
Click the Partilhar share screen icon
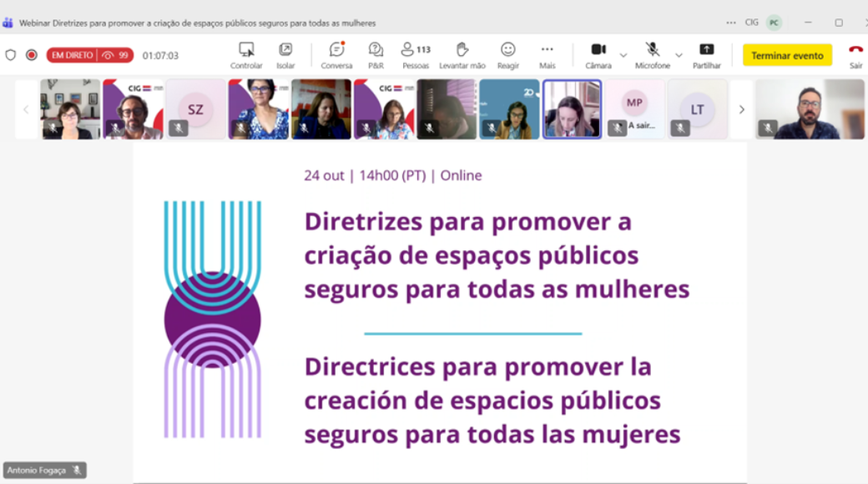pos(706,50)
